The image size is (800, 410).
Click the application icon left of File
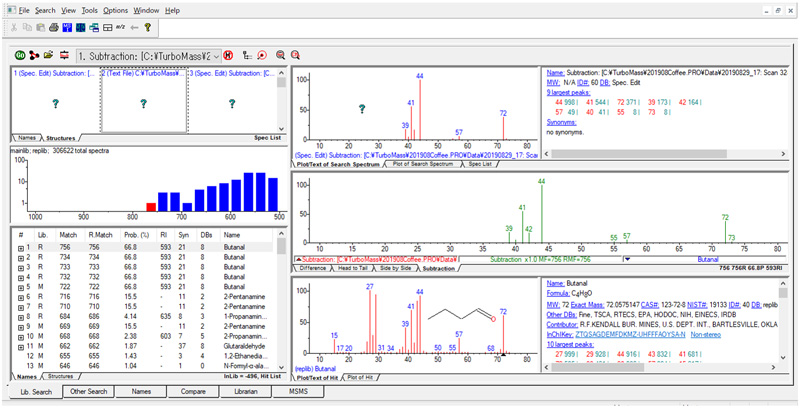(10, 10)
